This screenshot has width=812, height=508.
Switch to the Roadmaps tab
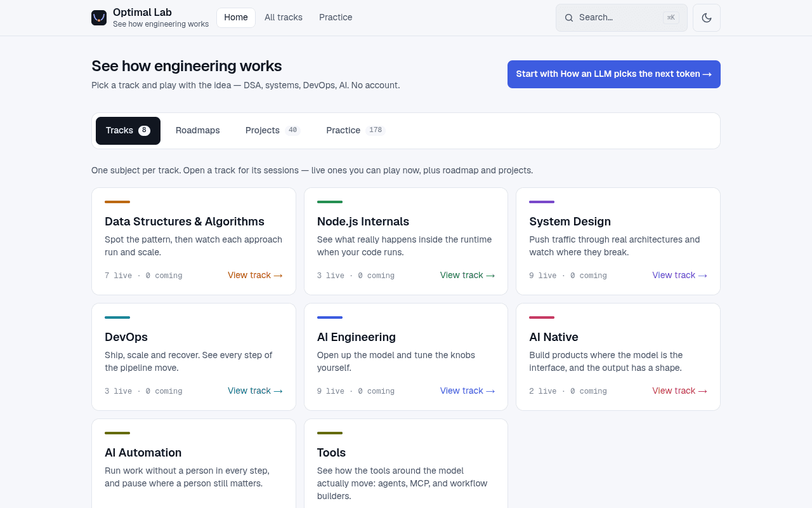tap(198, 131)
